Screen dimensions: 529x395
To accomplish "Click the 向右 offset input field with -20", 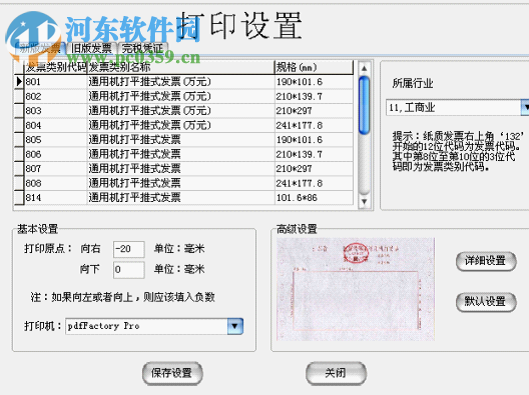I will [129, 249].
